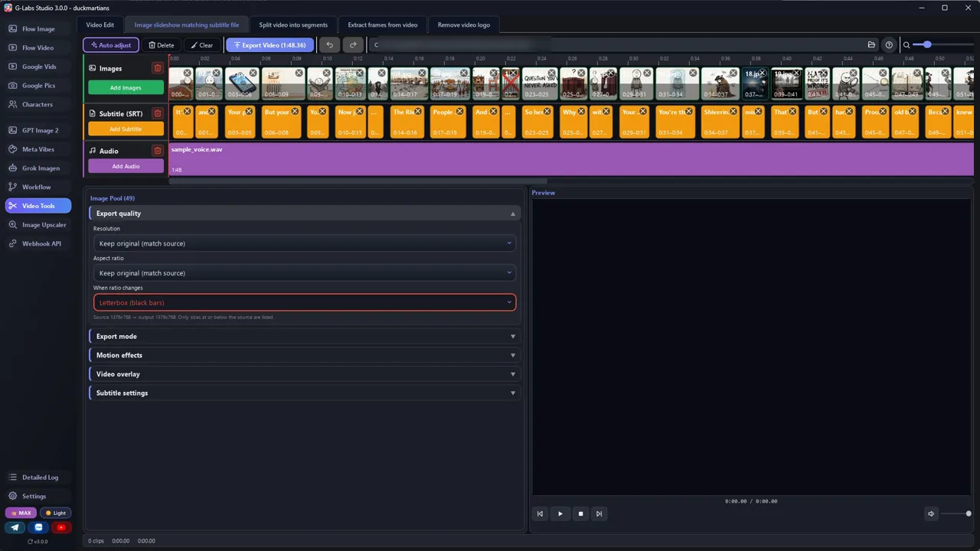Click the green Add Images button
980x551 pixels.
(126, 88)
